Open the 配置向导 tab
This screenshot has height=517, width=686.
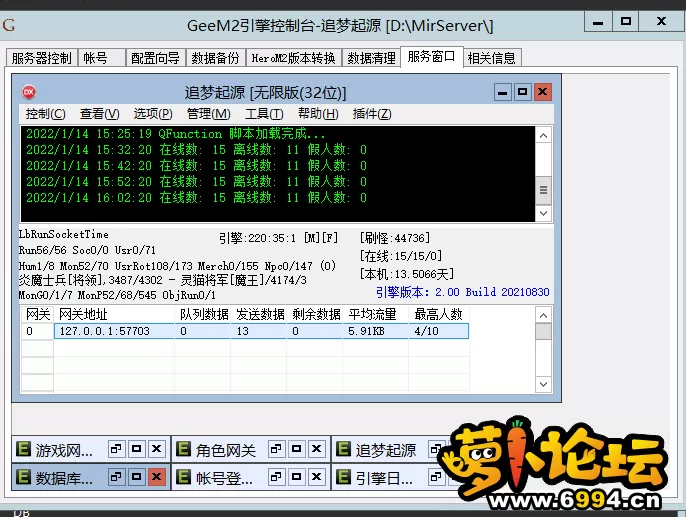pyautogui.click(x=155, y=58)
